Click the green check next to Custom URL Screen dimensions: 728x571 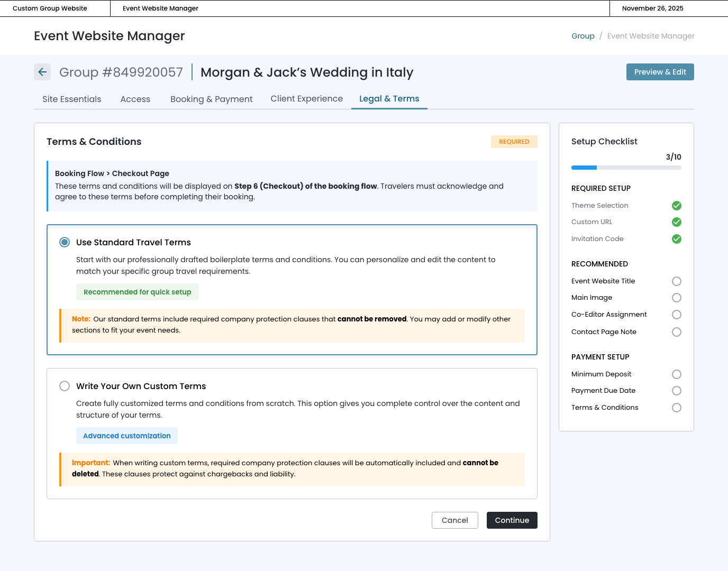[x=676, y=222]
